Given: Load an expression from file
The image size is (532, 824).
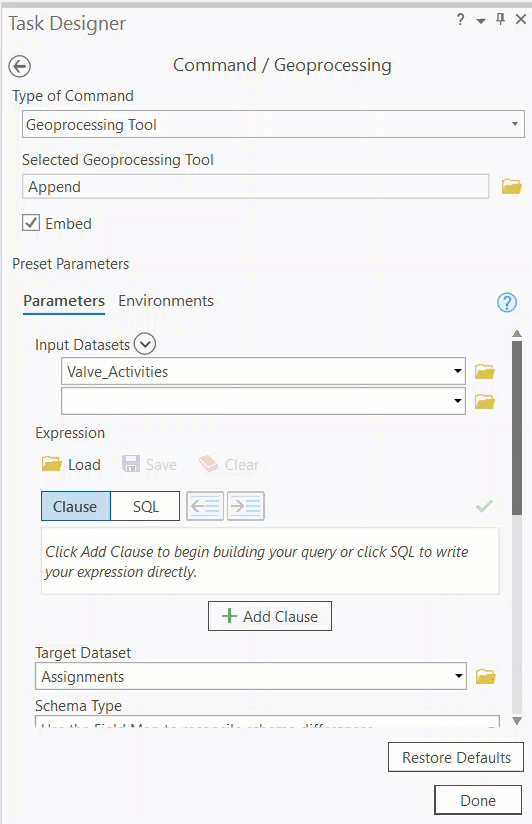Looking at the screenshot, I should [71, 465].
